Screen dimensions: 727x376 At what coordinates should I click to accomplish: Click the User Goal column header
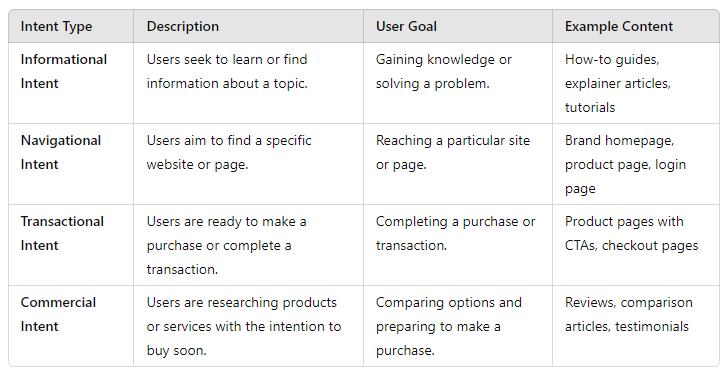pos(406,26)
